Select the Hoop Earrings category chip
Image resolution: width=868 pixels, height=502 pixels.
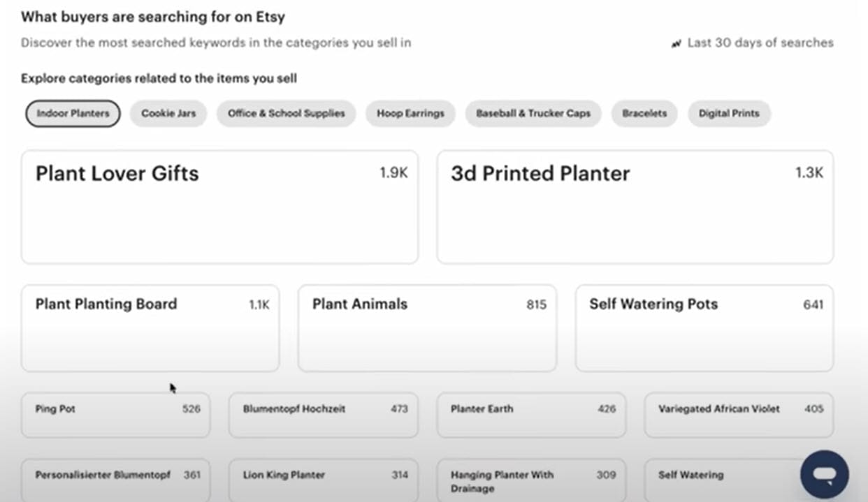[x=410, y=113]
